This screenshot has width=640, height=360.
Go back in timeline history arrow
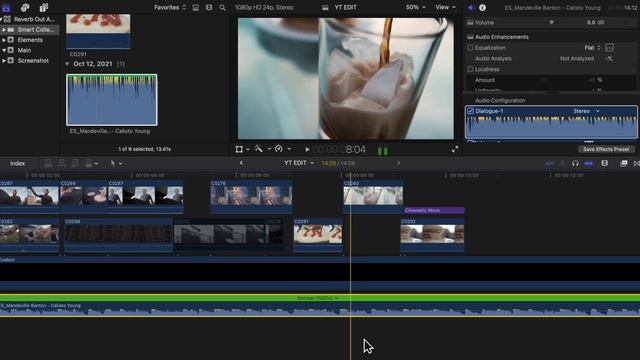tap(241, 163)
